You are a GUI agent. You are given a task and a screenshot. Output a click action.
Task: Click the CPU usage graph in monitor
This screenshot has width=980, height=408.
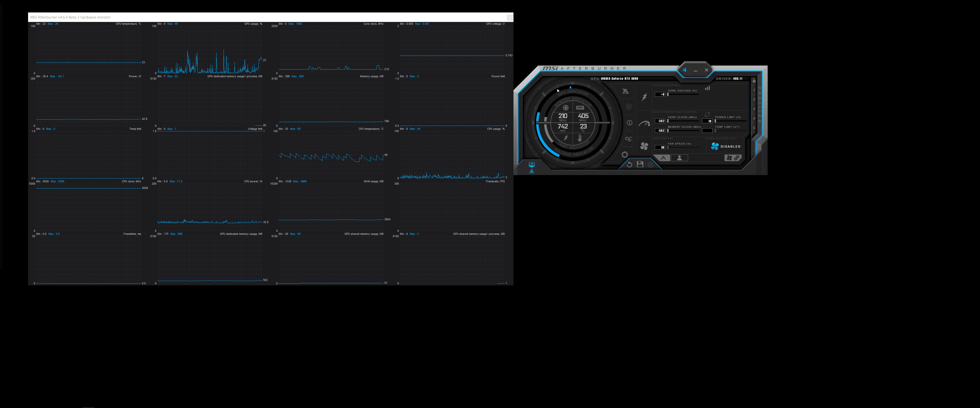452,154
